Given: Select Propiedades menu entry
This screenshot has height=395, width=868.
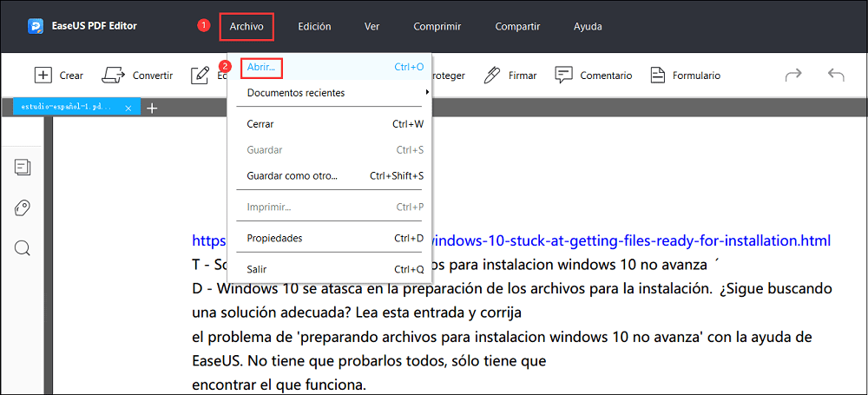Looking at the screenshot, I should [x=330, y=238].
